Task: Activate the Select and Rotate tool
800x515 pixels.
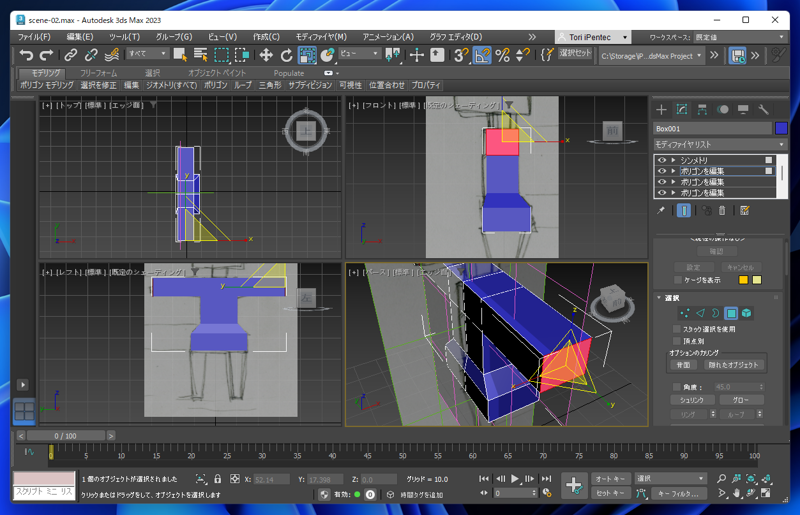Action: 286,55
